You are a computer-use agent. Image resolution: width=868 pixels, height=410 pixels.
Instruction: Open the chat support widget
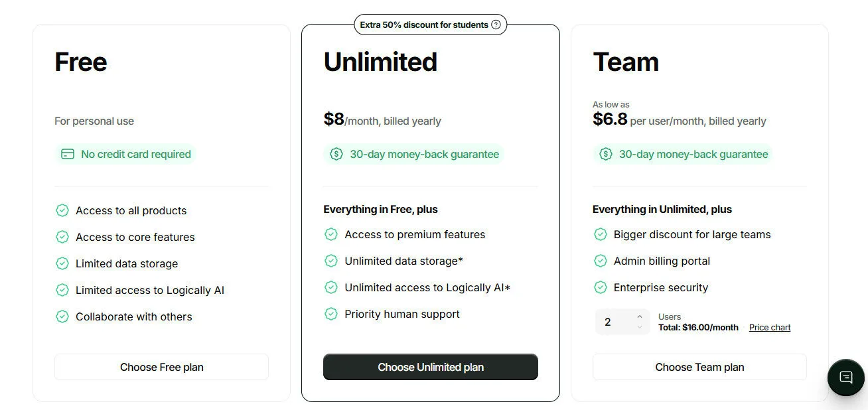pyautogui.click(x=845, y=377)
